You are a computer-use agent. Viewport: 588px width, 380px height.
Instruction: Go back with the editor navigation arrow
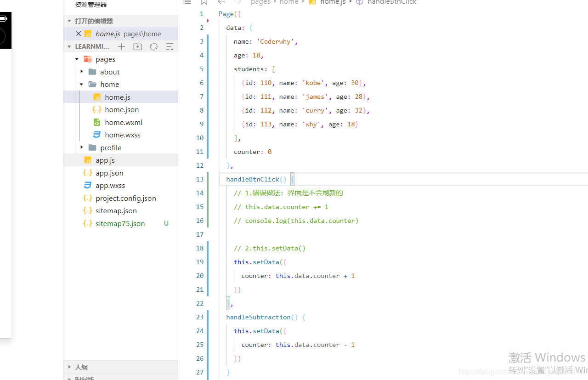click(221, 2)
